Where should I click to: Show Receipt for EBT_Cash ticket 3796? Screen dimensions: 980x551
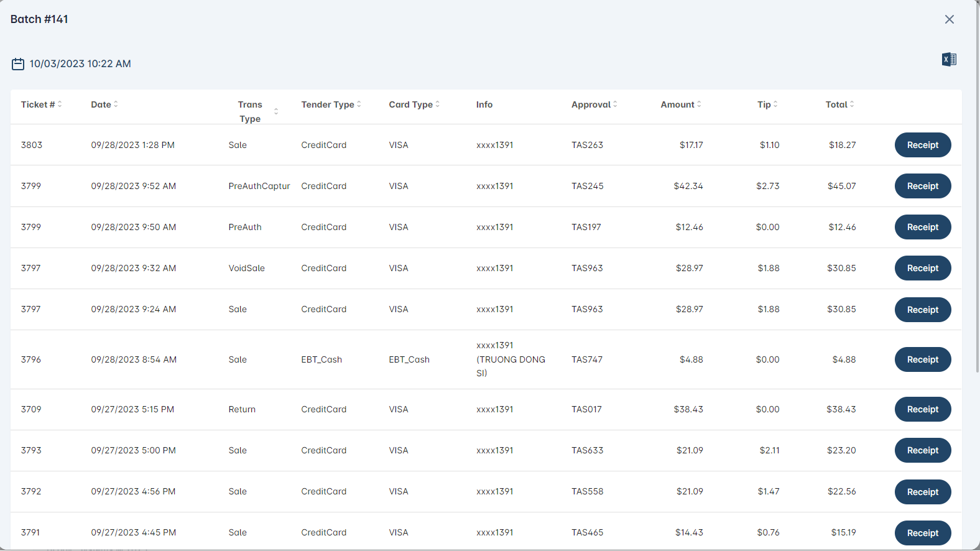coord(922,359)
